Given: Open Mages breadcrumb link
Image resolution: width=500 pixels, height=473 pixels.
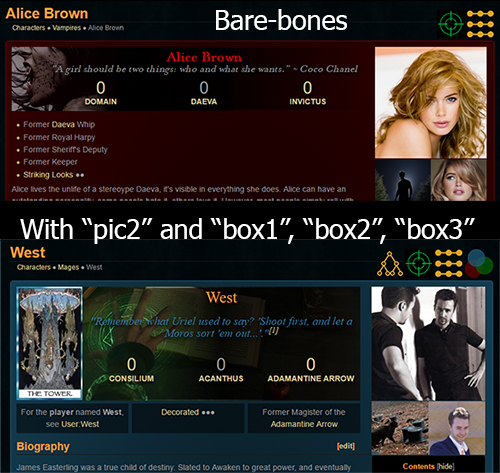Looking at the screenshot, I should (x=68, y=267).
